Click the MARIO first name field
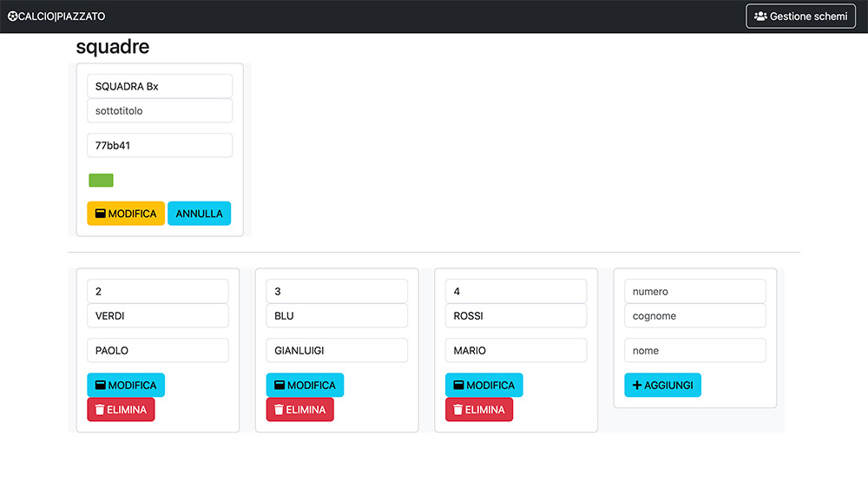 pyautogui.click(x=516, y=351)
